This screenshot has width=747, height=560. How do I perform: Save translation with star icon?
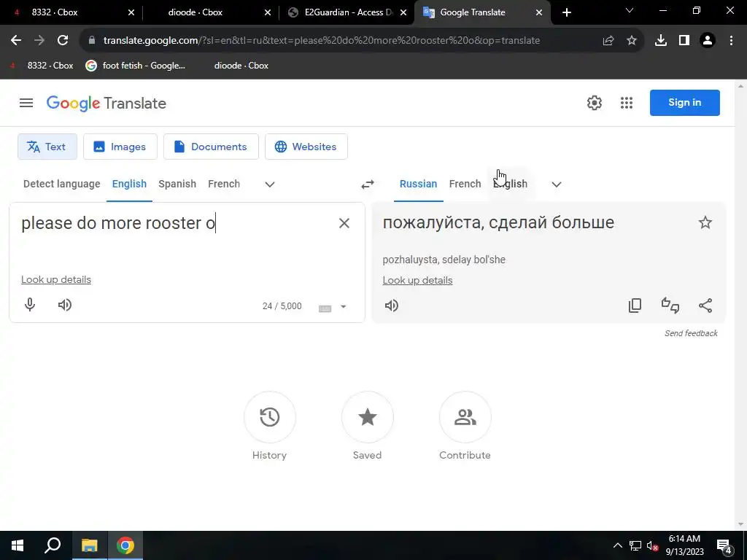(705, 222)
